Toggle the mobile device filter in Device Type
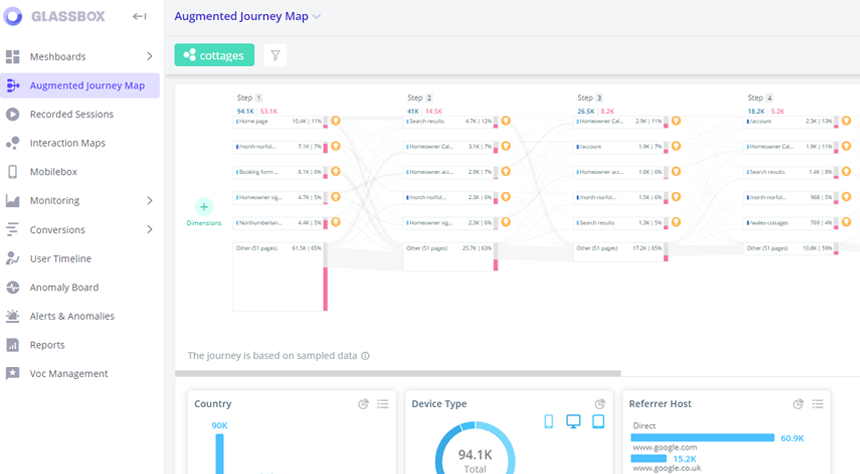The image size is (860, 474). pos(549,422)
